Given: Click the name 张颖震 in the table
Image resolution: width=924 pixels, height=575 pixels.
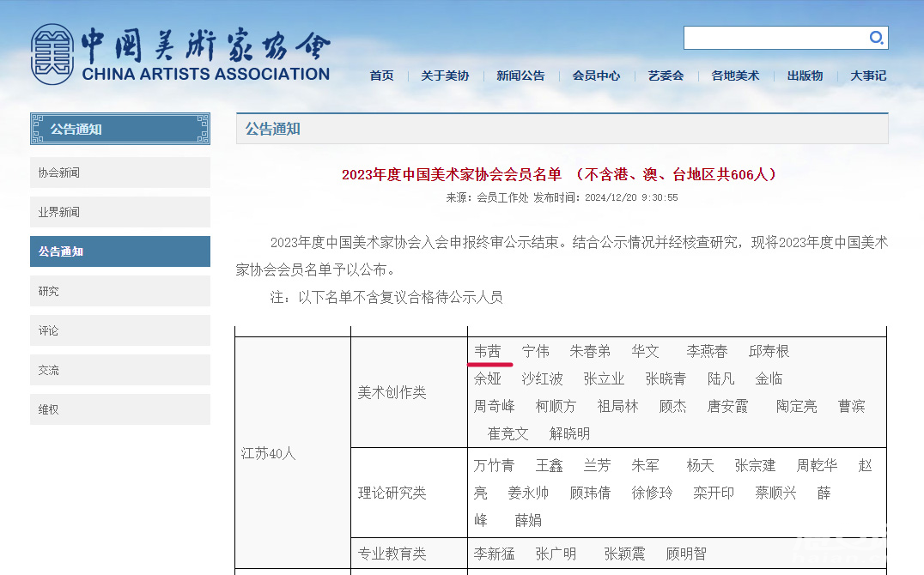Looking at the screenshot, I should [624, 554].
